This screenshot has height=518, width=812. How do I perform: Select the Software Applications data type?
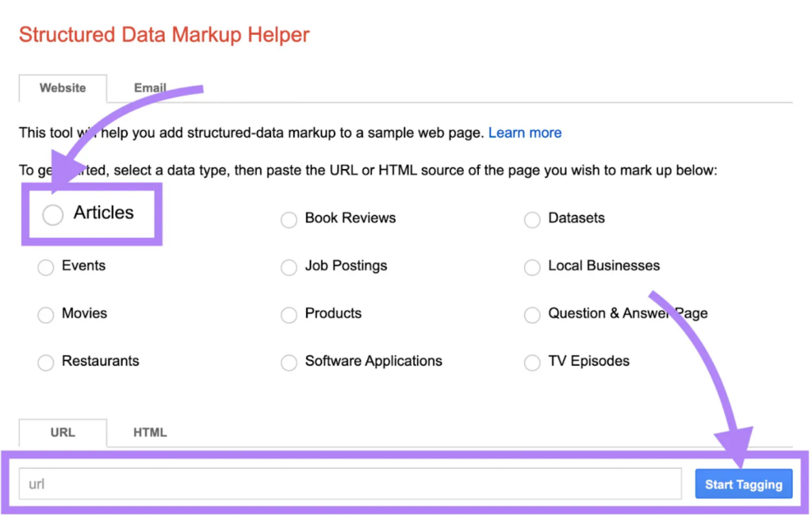[289, 363]
